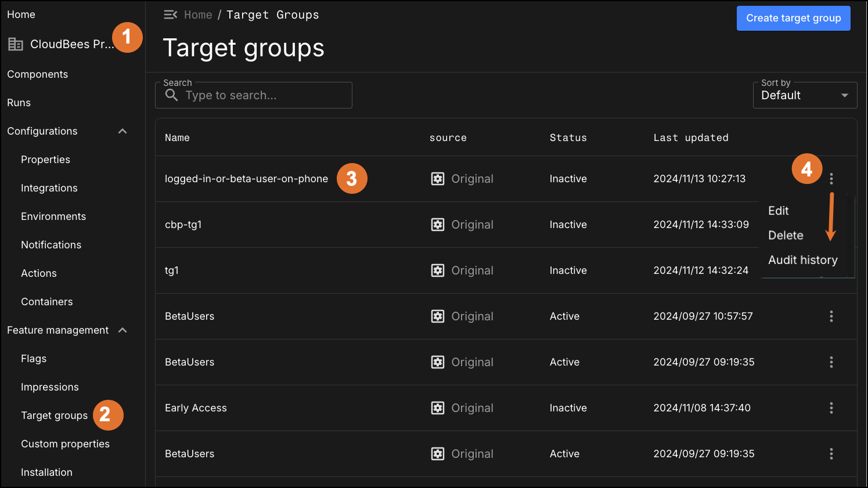
Task: Open Containers in the sidebar
Action: tap(47, 302)
